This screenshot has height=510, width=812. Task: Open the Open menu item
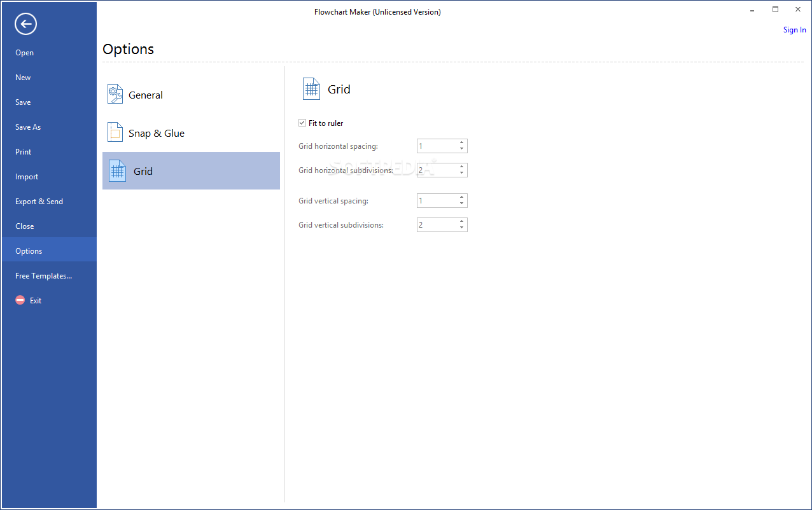click(x=49, y=53)
